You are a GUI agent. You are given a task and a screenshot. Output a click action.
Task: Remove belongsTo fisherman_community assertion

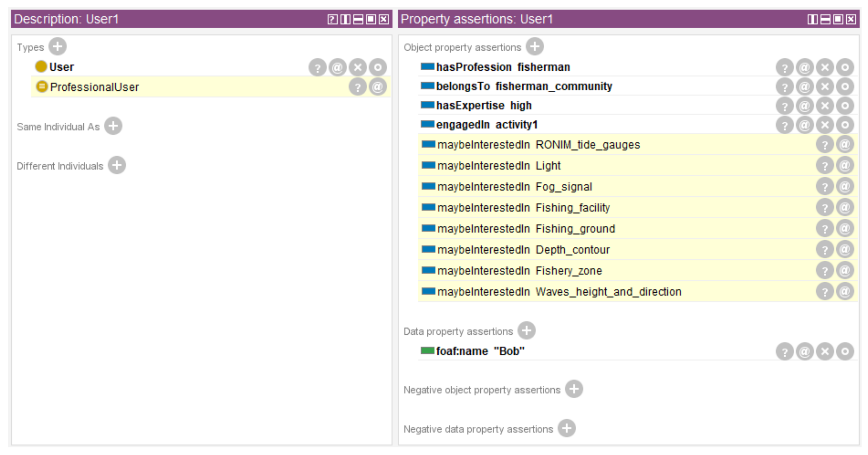tap(825, 87)
